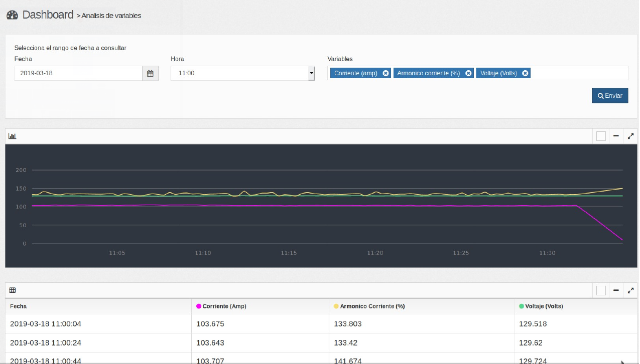Remove the Armonico corriente (%) tag
The image size is (640, 364).
468,73
